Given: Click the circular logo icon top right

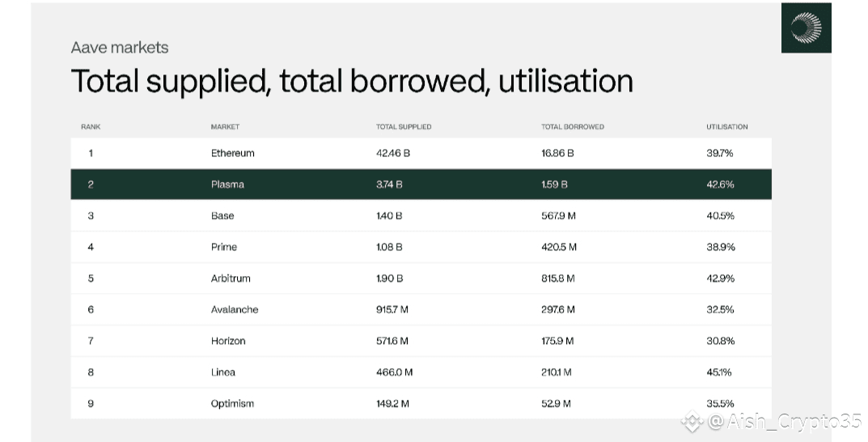Looking at the screenshot, I should [x=806, y=28].
